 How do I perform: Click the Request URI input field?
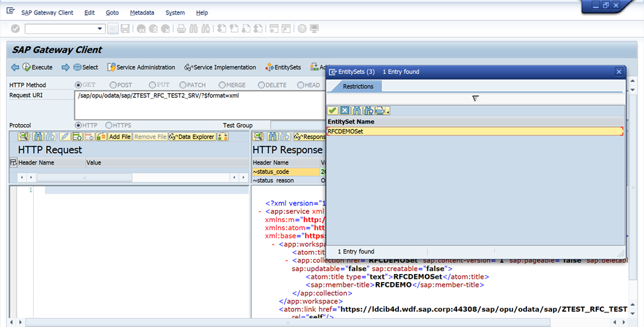(x=200, y=105)
